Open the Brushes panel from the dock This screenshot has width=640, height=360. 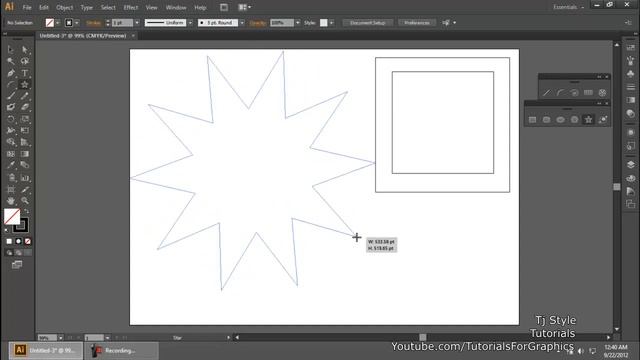coord(631,61)
